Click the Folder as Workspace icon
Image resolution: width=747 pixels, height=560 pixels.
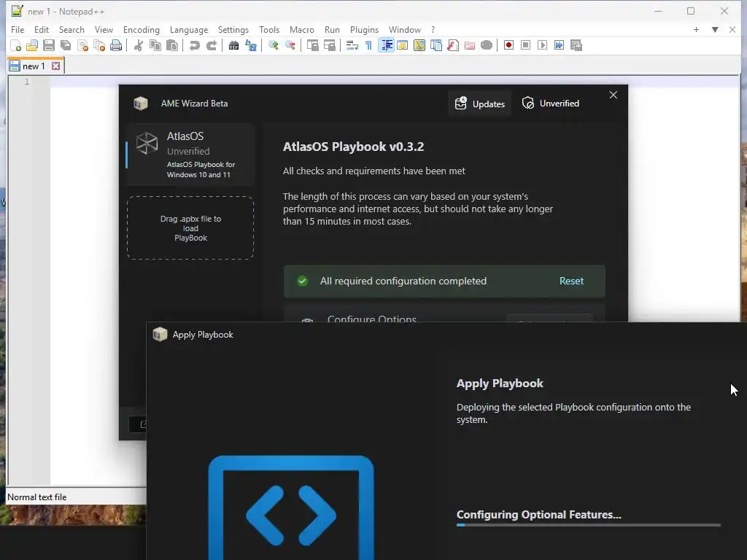[x=470, y=45]
